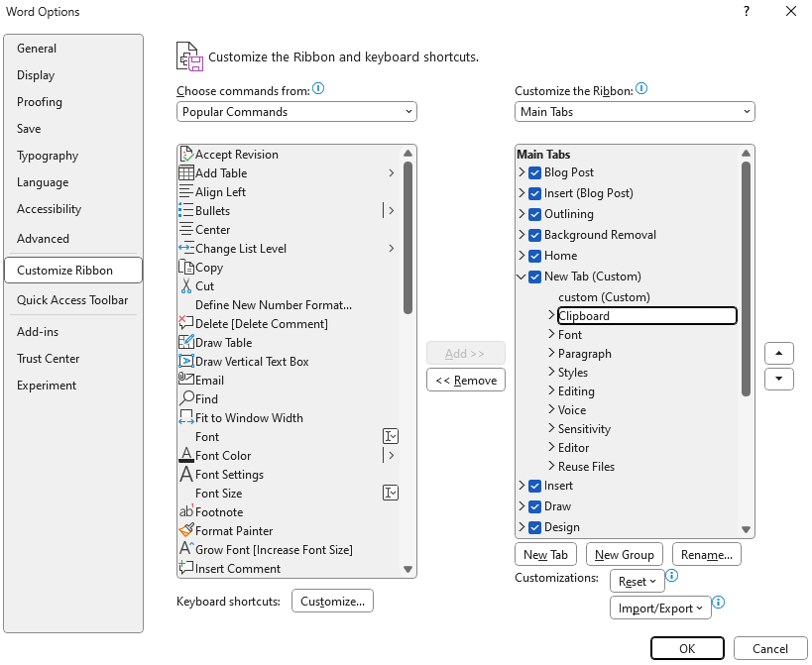Image resolution: width=812 pixels, height=665 pixels.
Task: Click the Draw Vertical Text Box icon
Action: click(x=186, y=361)
